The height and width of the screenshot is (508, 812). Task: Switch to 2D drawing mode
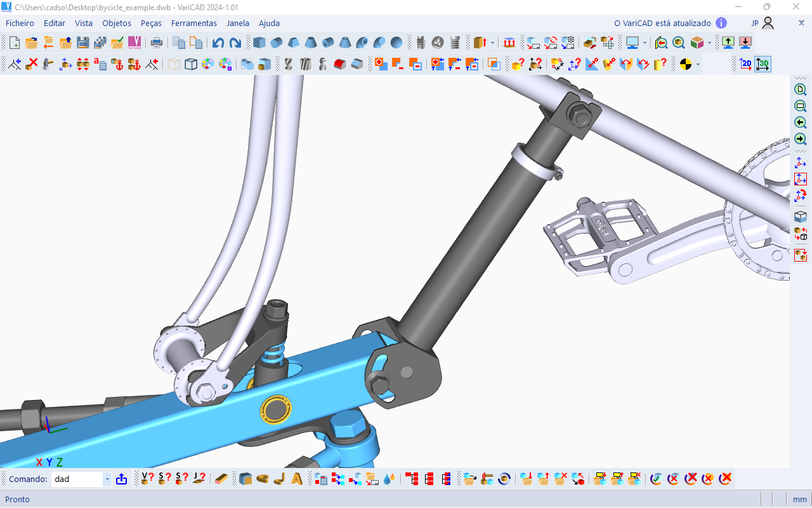click(x=745, y=64)
